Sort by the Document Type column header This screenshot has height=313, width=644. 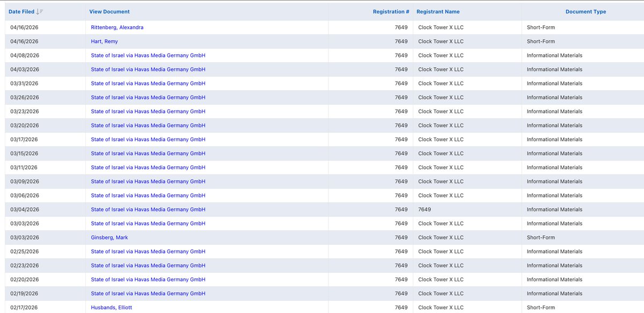point(586,11)
